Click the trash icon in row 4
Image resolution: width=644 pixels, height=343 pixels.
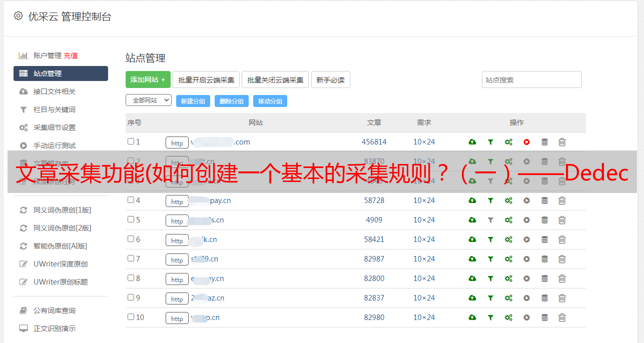tap(562, 200)
